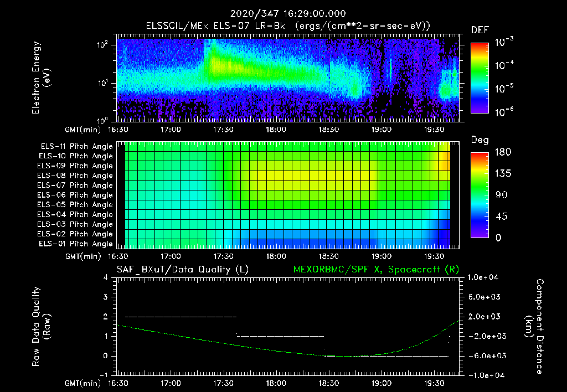Image resolution: width=567 pixels, height=392 pixels.
Task: Click the 3 tick on Raw Data Quality axis
Action: click(x=106, y=297)
